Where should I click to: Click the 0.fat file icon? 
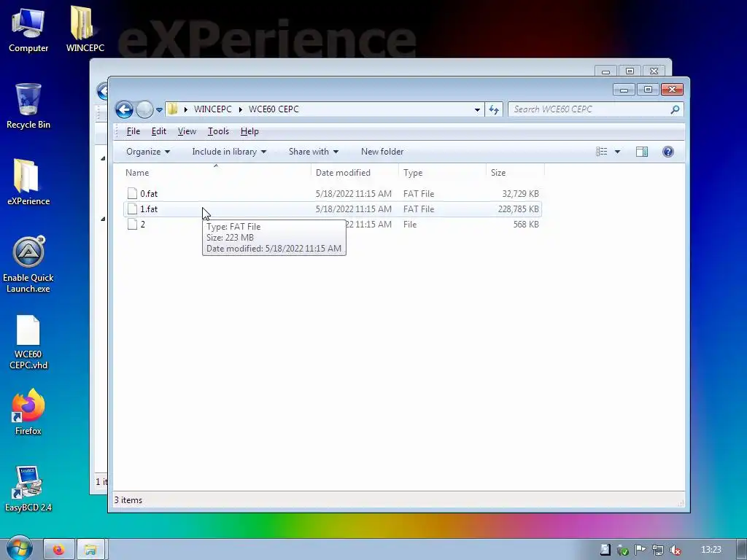[133, 193]
